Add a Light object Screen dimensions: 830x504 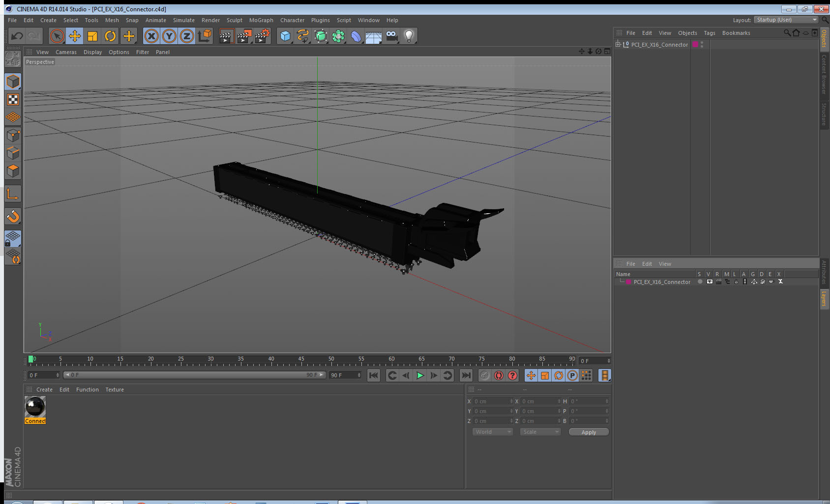coord(409,36)
